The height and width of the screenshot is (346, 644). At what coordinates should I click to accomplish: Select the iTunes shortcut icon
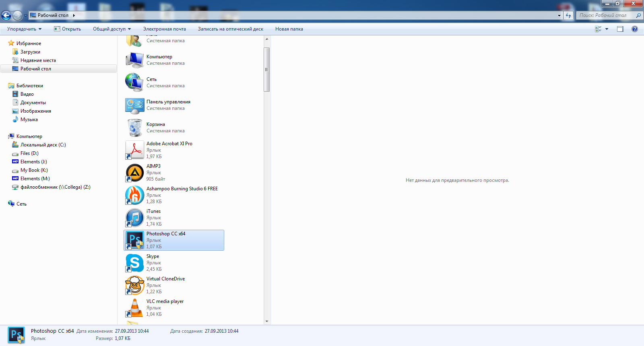pyautogui.click(x=135, y=218)
